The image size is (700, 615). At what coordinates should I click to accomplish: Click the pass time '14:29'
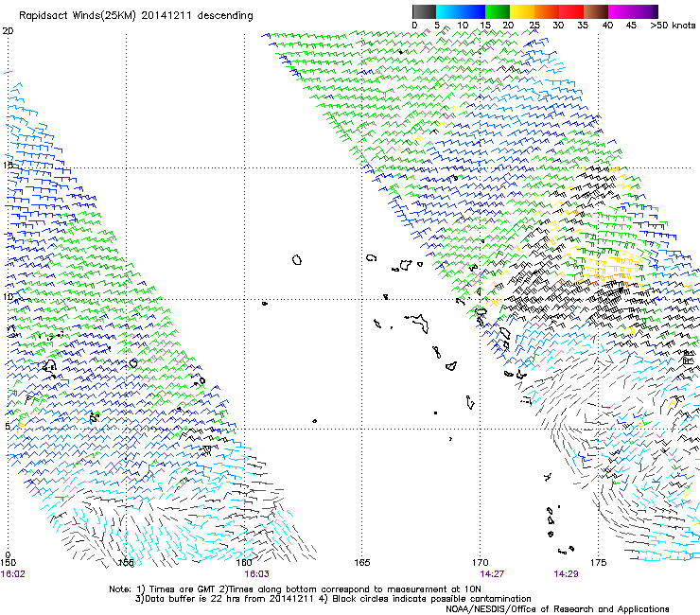coord(566,574)
